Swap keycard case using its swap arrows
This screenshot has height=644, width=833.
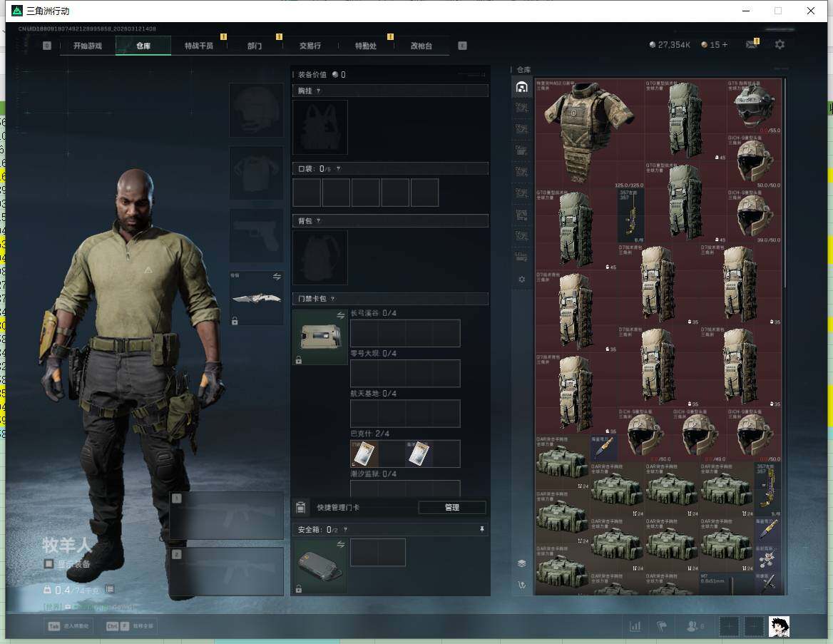[340, 315]
